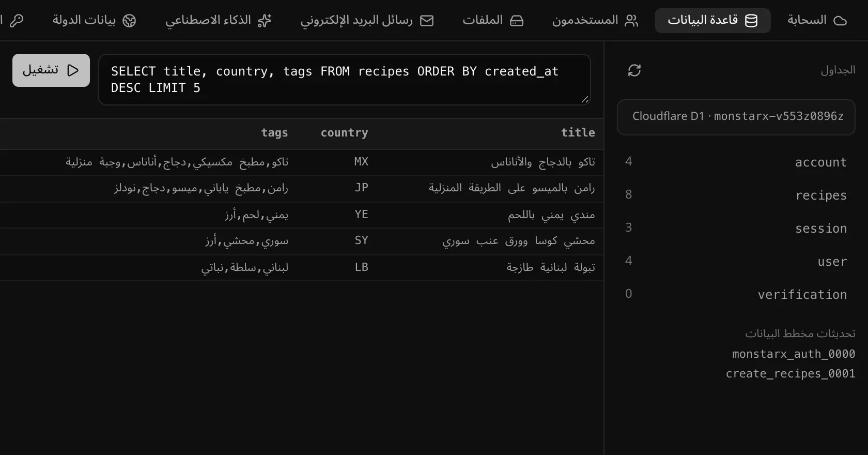Open the بيانات الدولة tab

[94, 20]
